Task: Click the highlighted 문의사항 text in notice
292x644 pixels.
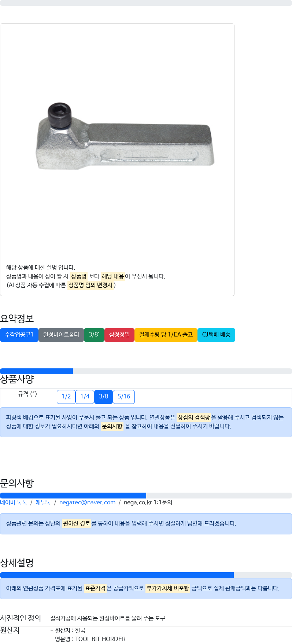Action: point(112,426)
